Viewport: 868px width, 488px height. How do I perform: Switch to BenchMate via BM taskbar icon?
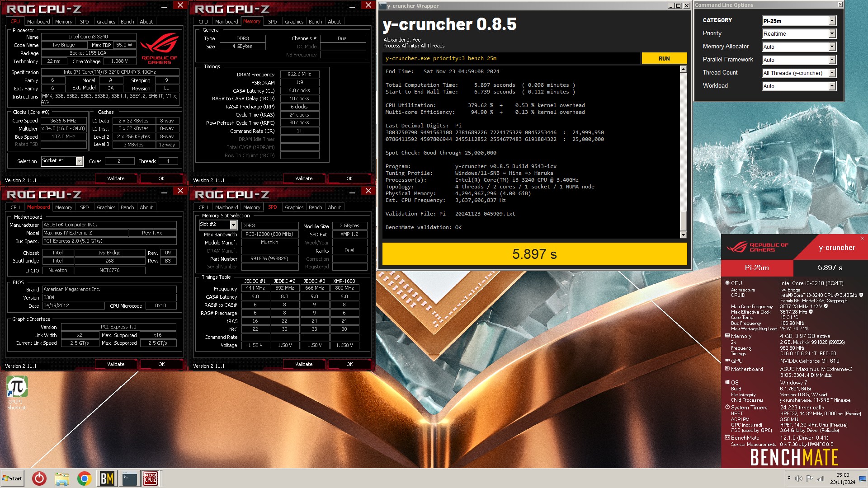tap(107, 479)
